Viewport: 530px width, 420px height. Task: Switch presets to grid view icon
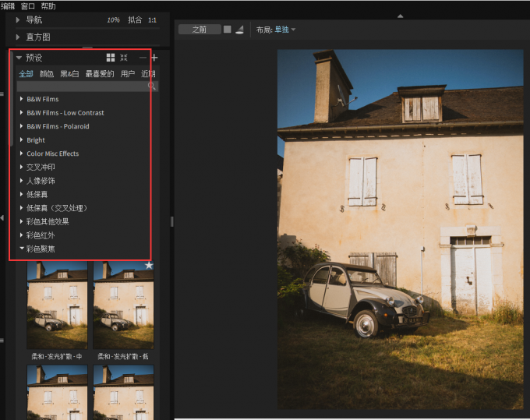(111, 58)
